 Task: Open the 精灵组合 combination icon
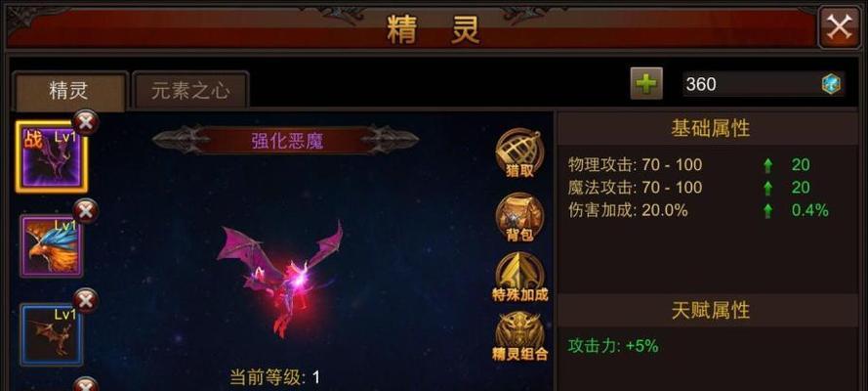pyautogui.click(x=519, y=337)
